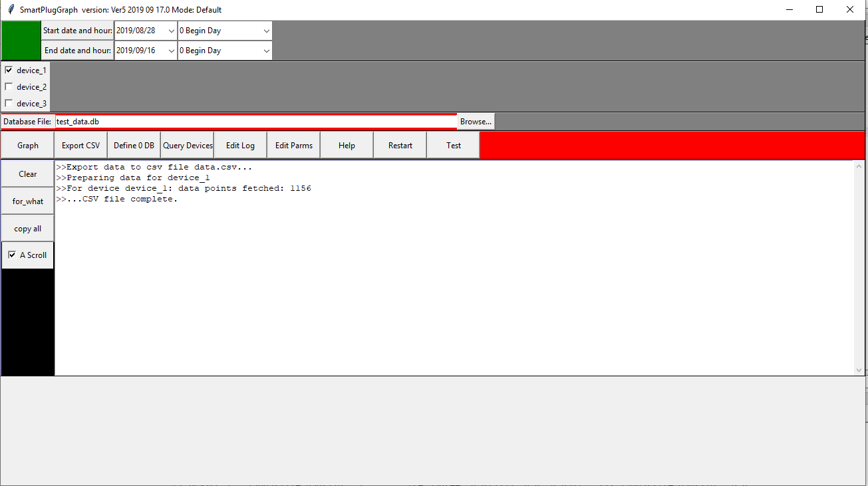
Task: Expand the start date 2019/08/28 dropdown
Action: click(x=171, y=31)
